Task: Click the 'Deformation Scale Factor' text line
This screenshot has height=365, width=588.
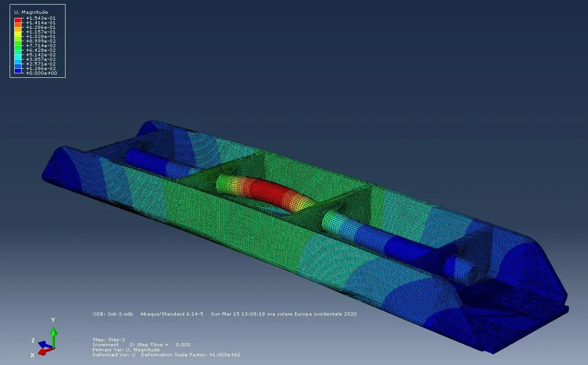Action: coord(191,354)
